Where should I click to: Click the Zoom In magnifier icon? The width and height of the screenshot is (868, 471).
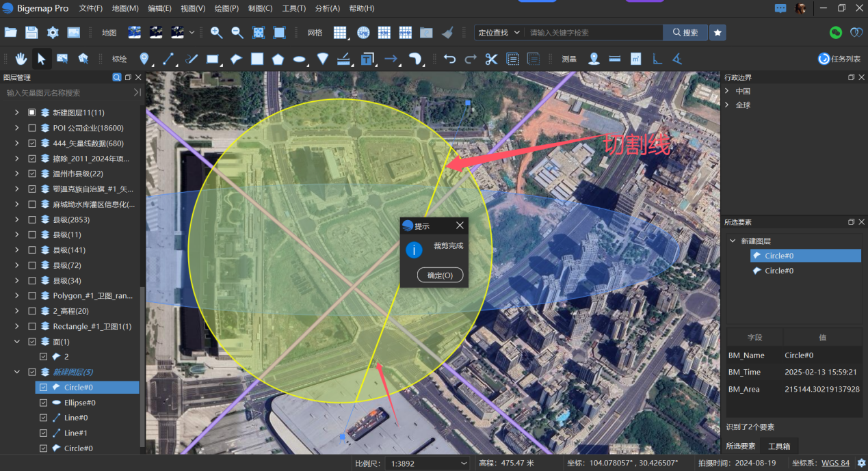(216, 32)
